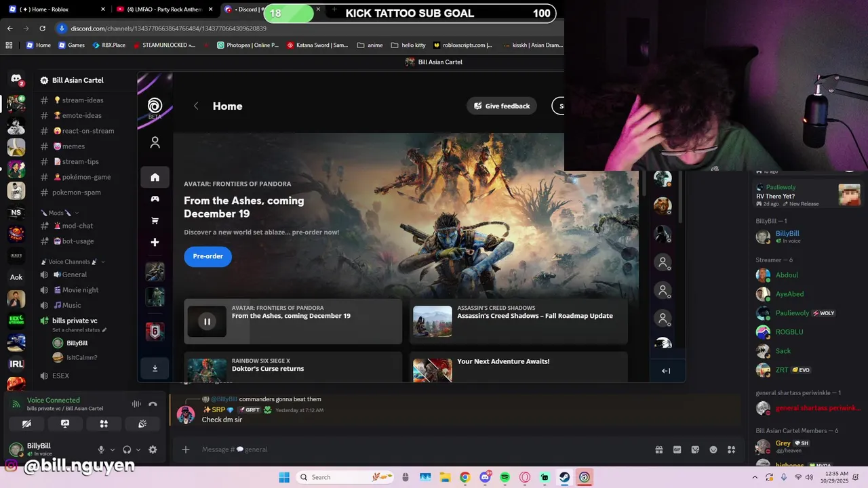The image size is (868, 488).
Task: Click Ubisoft swirl logo with BETA label
Action: (x=155, y=108)
